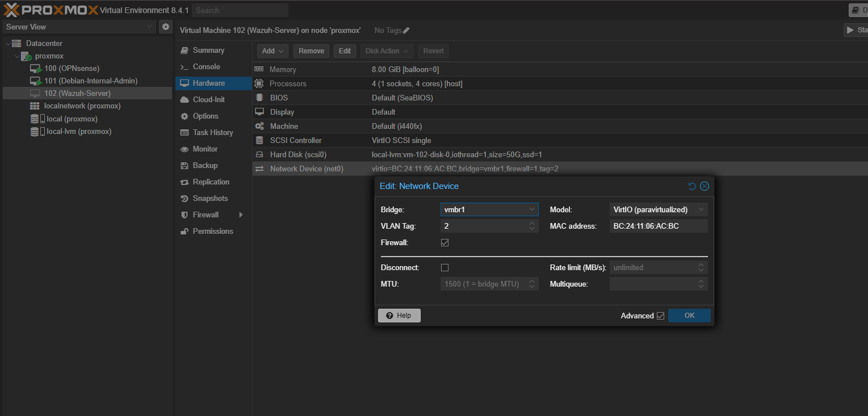Image resolution: width=868 pixels, height=416 pixels.
Task: Select the 100 (OPNsense) VM icon
Action: (35, 69)
